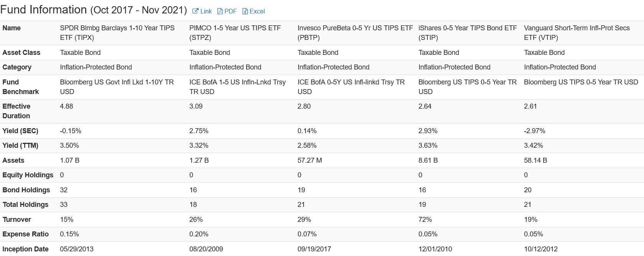The image size is (644, 256).
Task: Click the PDF file icon
Action: pyautogui.click(x=220, y=12)
